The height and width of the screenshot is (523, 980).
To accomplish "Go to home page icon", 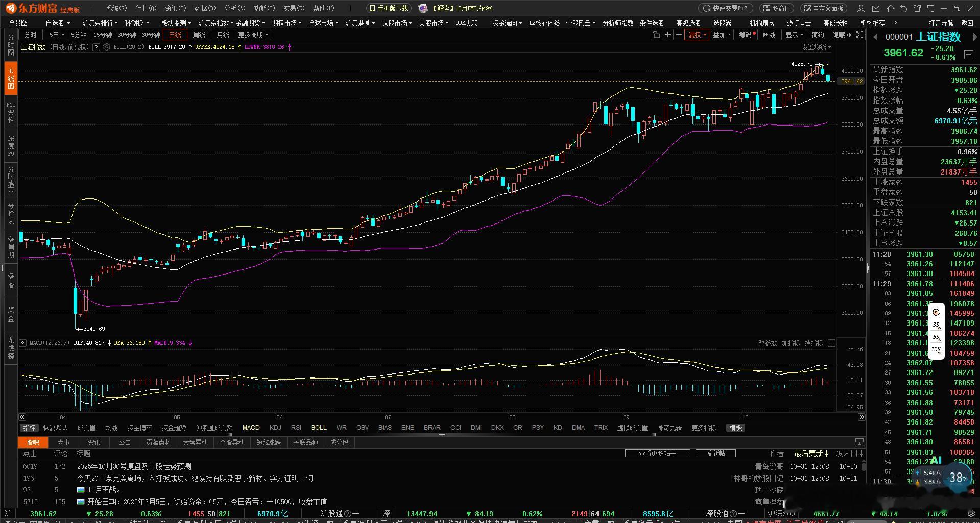I will [891, 9].
